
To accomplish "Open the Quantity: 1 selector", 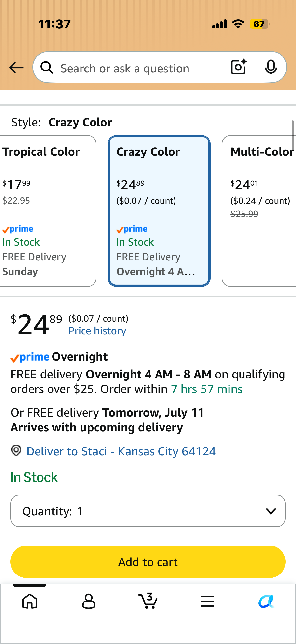I will [148, 511].
